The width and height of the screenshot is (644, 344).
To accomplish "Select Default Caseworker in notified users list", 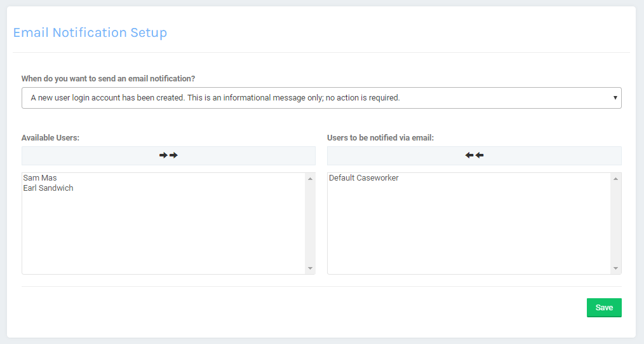I will click(x=364, y=178).
